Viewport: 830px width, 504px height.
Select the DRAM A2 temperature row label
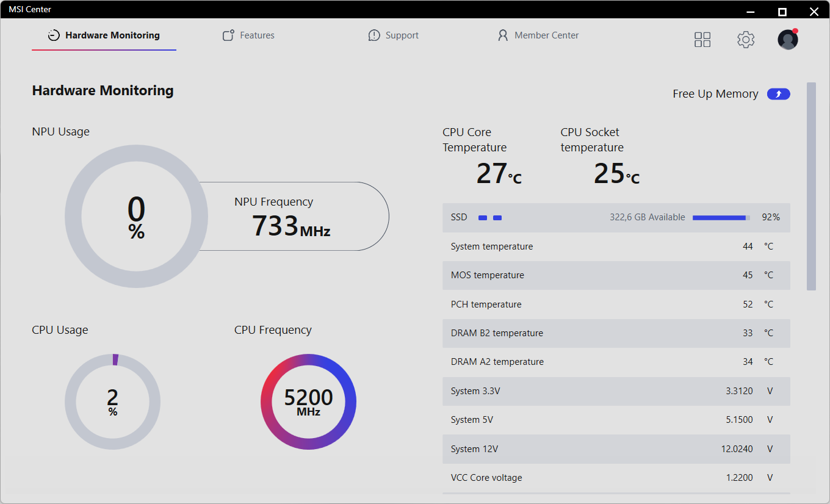(497, 362)
